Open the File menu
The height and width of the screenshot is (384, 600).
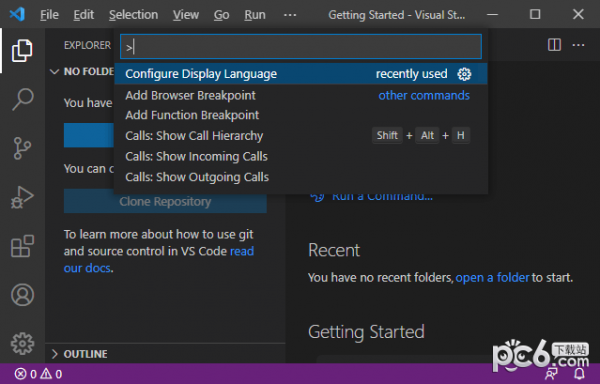tap(49, 15)
